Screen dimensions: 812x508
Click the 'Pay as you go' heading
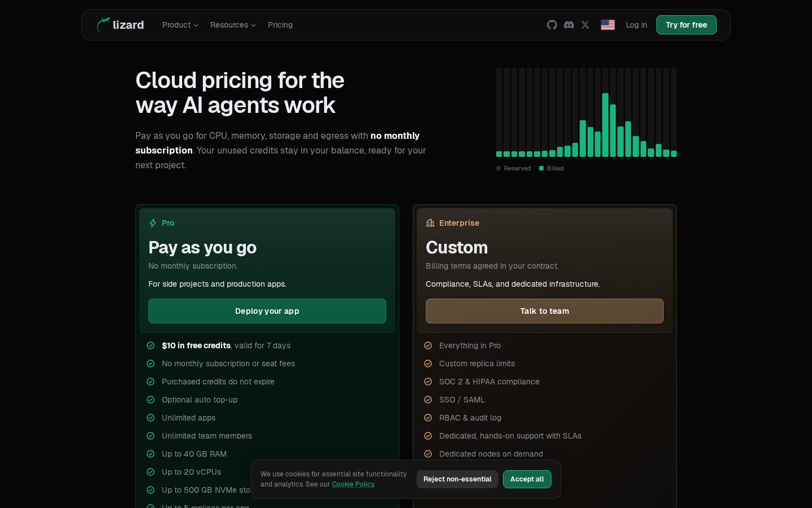(202, 247)
